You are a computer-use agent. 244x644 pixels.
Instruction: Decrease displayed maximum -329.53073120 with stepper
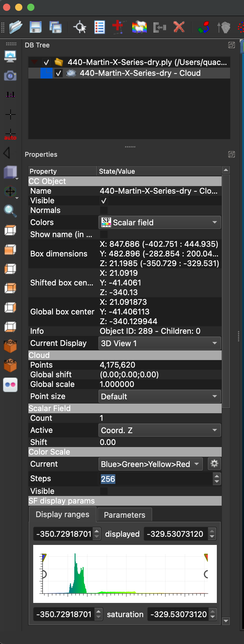(212, 537)
